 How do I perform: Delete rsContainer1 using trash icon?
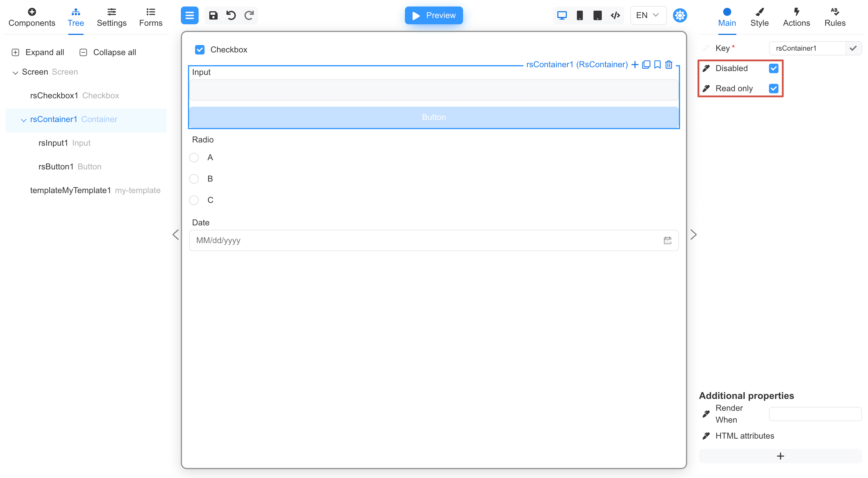tap(669, 65)
